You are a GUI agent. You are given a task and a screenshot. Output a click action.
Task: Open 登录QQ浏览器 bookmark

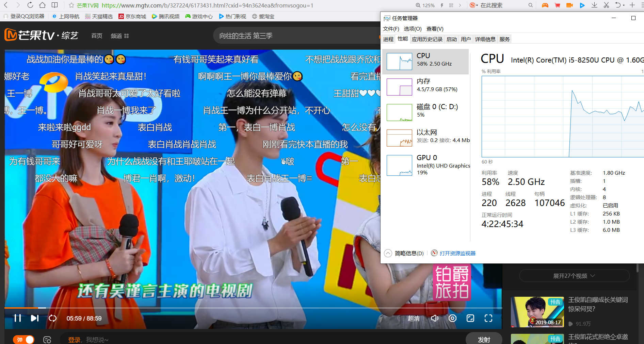coord(24,16)
